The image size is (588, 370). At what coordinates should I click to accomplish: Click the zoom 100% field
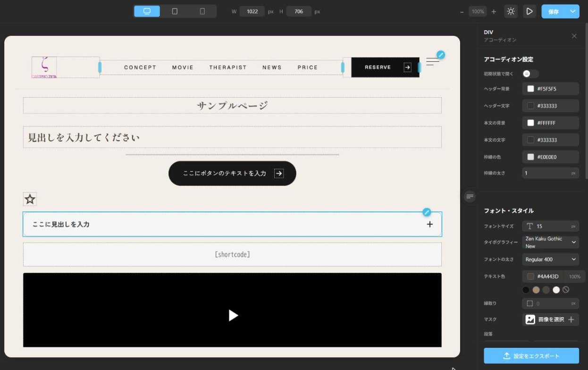click(x=478, y=11)
